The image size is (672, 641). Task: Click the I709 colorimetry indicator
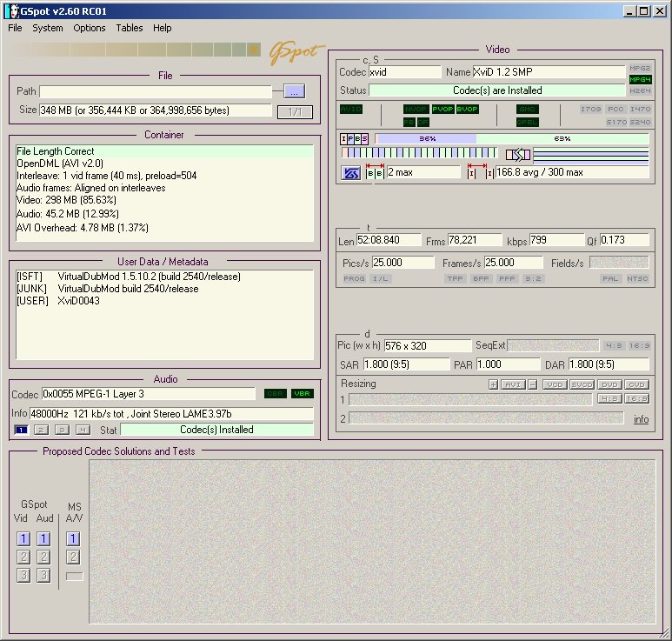590,109
